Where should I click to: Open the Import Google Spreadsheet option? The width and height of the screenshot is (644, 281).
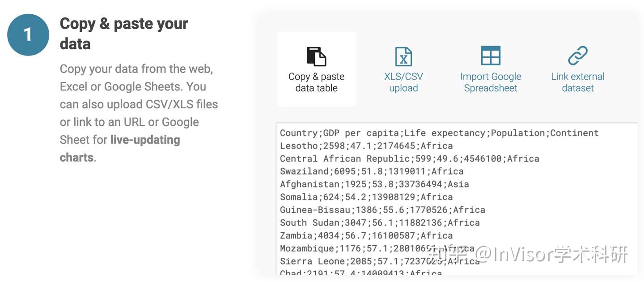point(491,69)
